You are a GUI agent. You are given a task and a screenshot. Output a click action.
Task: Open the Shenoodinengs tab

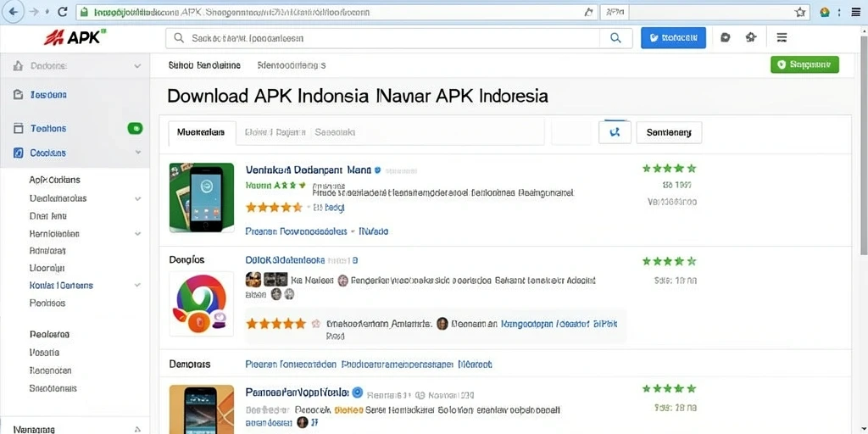coord(292,64)
